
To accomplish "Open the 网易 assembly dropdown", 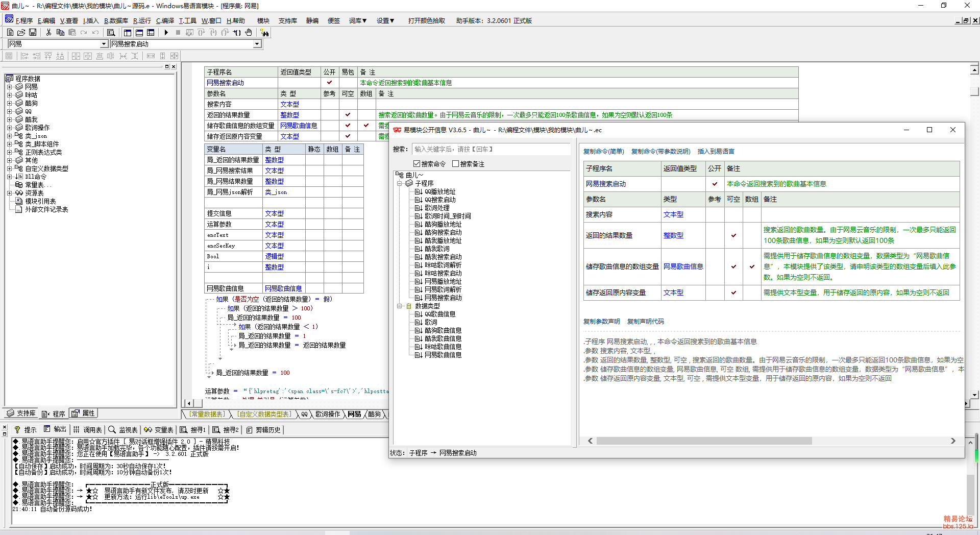I will click(104, 44).
